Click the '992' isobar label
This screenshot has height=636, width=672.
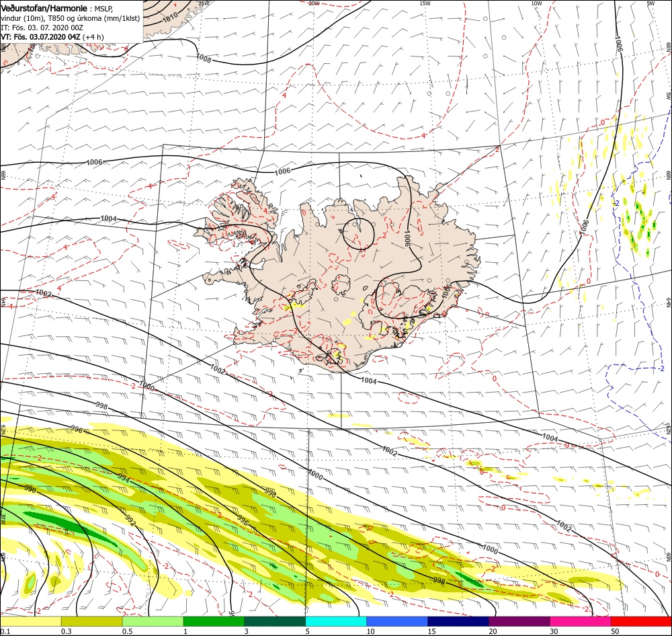tap(131, 519)
